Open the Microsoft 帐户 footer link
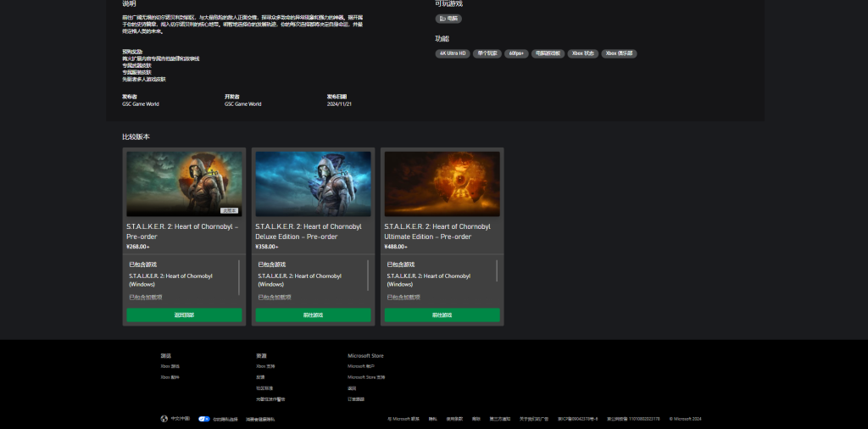The image size is (868, 429). (361, 366)
